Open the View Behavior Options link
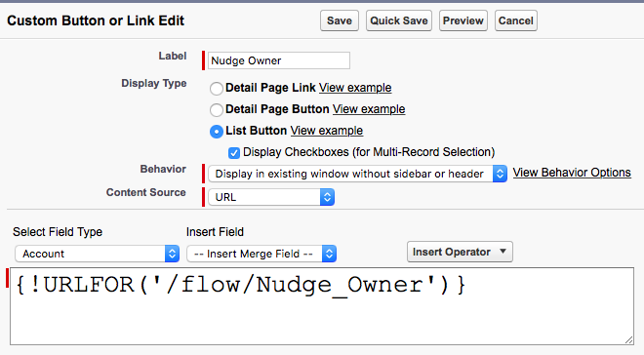 pos(572,173)
